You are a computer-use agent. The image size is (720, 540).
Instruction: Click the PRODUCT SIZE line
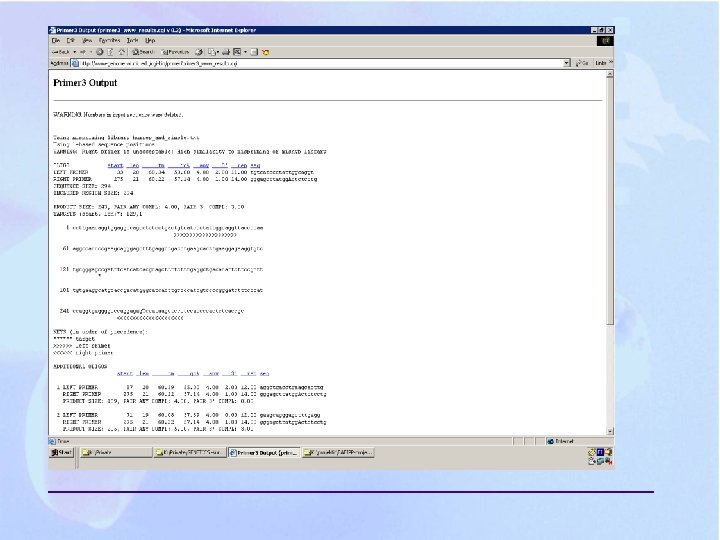coord(149,207)
